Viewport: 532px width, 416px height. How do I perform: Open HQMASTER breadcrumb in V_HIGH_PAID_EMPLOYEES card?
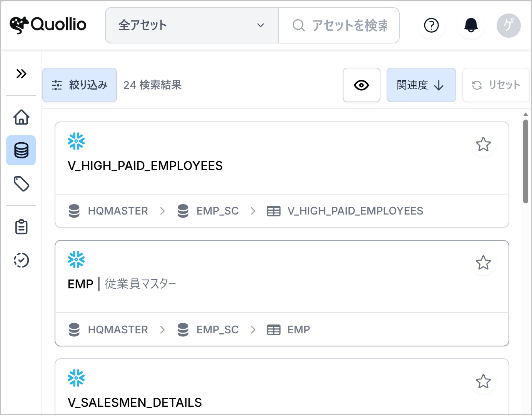point(108,211)
